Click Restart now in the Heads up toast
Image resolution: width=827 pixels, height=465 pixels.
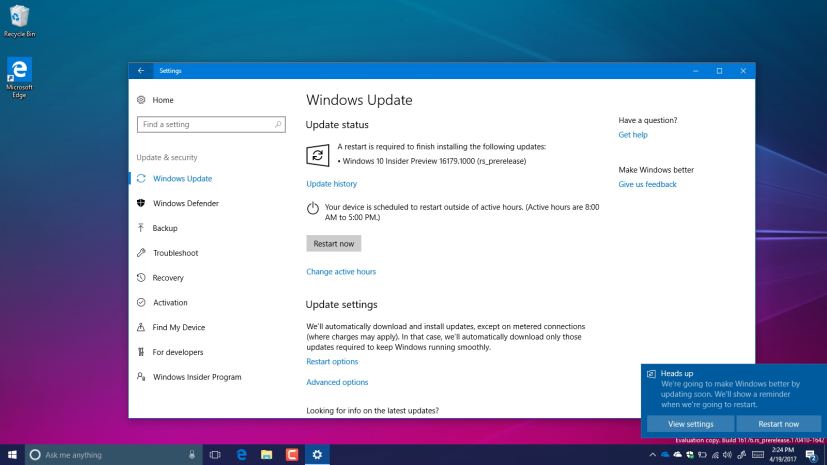(x=778, y=424)
